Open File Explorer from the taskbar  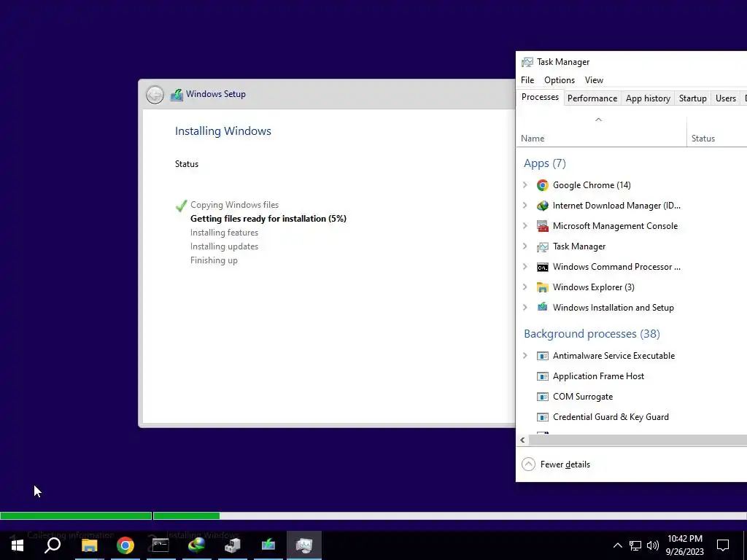point(89,545)
